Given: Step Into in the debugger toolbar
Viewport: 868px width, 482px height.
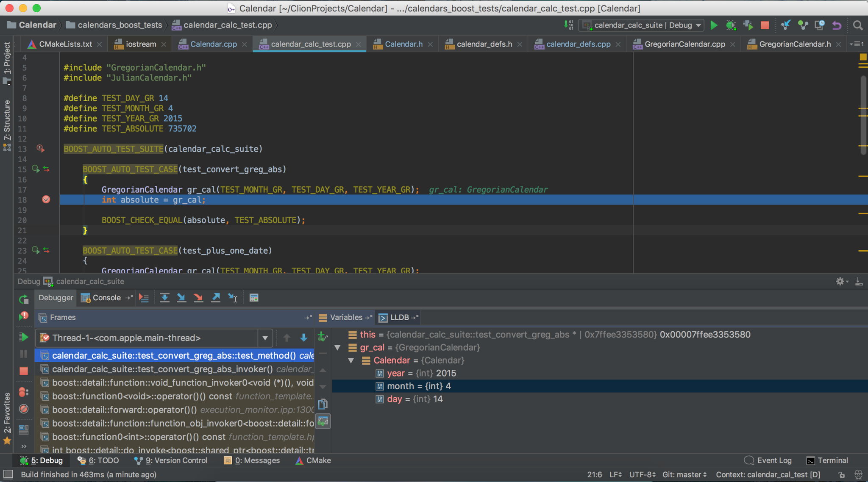Looking at the screenshot, I should 181,298.
